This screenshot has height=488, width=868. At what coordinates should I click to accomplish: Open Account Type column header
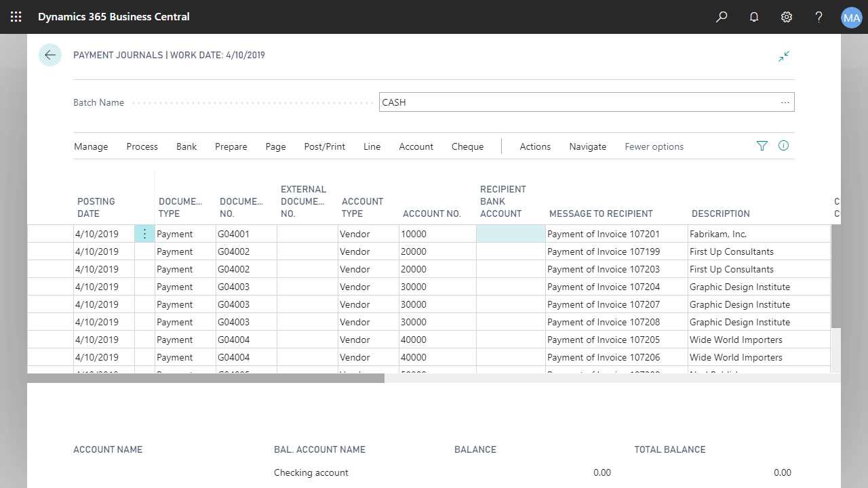(363, 207)
